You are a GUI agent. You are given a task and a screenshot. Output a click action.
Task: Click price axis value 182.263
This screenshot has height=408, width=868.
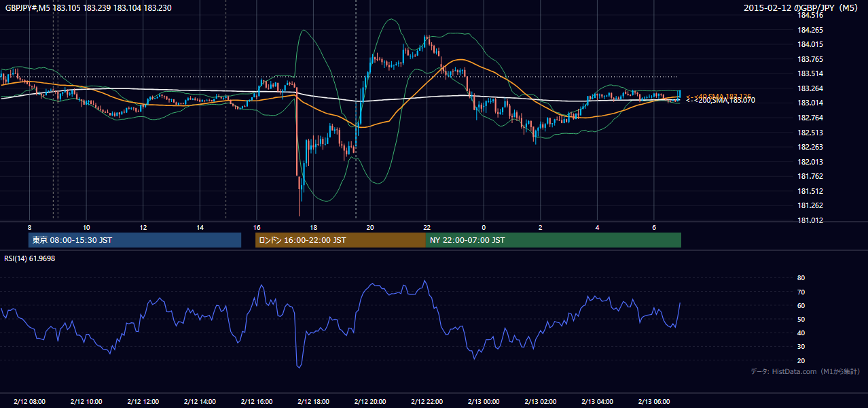click(x=810, y=147)
